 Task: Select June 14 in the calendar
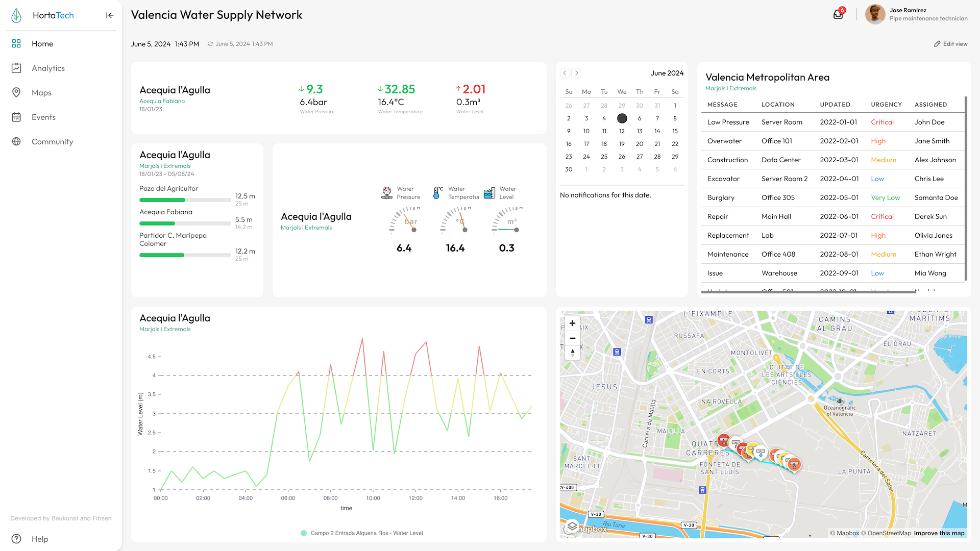(x=657, y=131)
